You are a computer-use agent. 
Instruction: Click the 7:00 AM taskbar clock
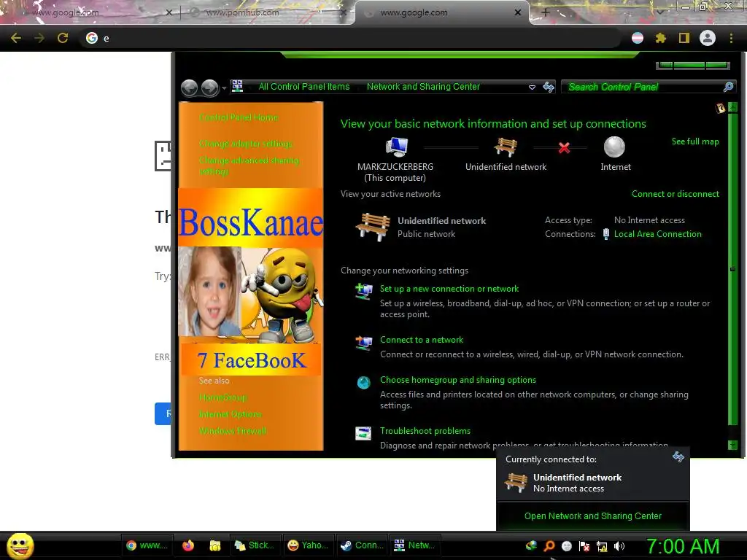(x=683, y=546)
